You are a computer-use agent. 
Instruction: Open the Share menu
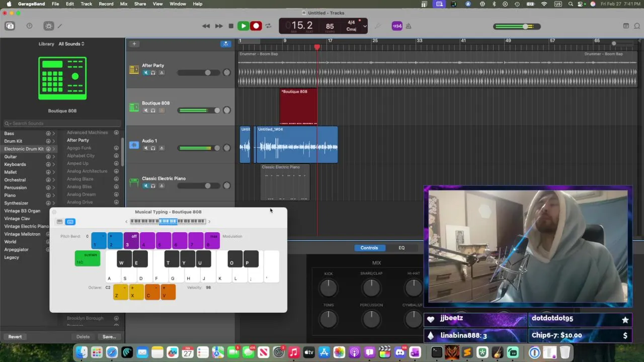(140, 4)
